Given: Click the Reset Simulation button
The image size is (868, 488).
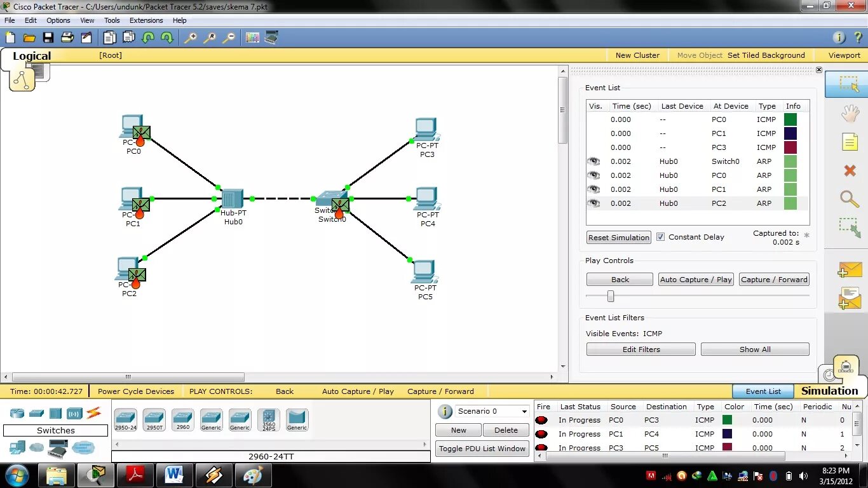Looking at the screenshot, I should (x=619, y=237).
